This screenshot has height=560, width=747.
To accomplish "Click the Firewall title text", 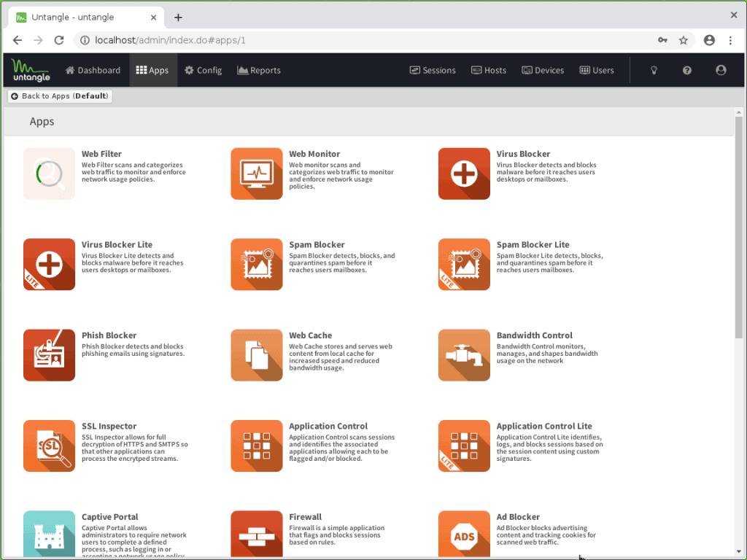I will pyautogui.click(x=306, y=517).
